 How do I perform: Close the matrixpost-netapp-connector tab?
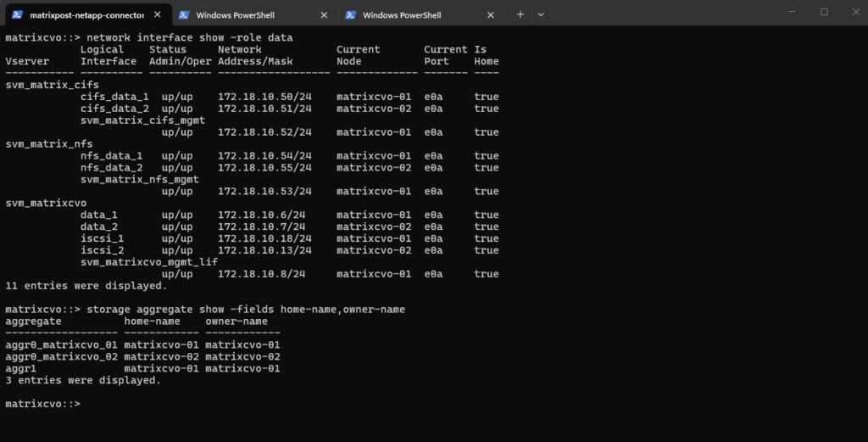point(158,14)
